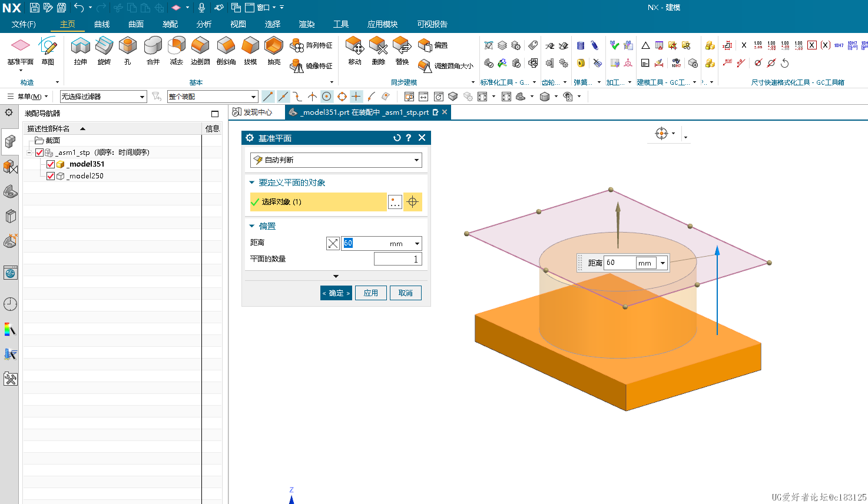The image size is (868, 504).
Task: Click the Pattern Feature (阵列特征) icon
Action: coord(297,45)
